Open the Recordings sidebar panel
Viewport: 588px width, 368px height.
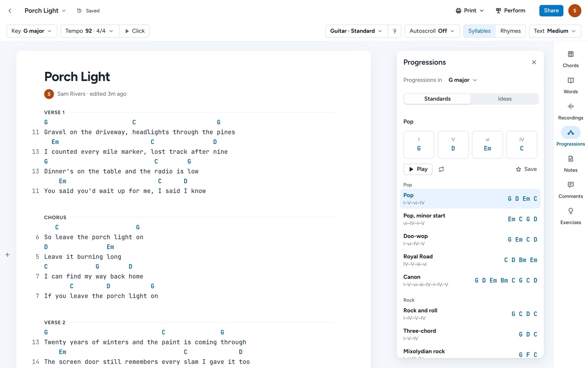point(570,112)
